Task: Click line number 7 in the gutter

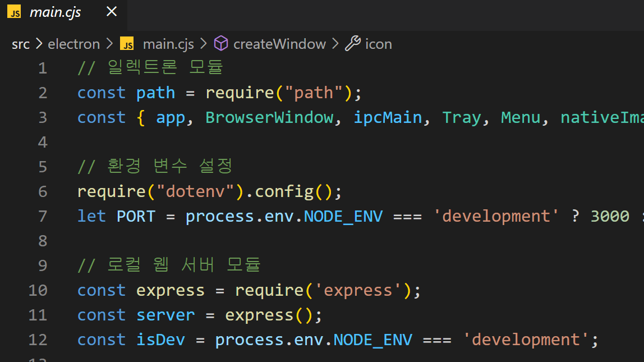Action: (x=43, y=216)
